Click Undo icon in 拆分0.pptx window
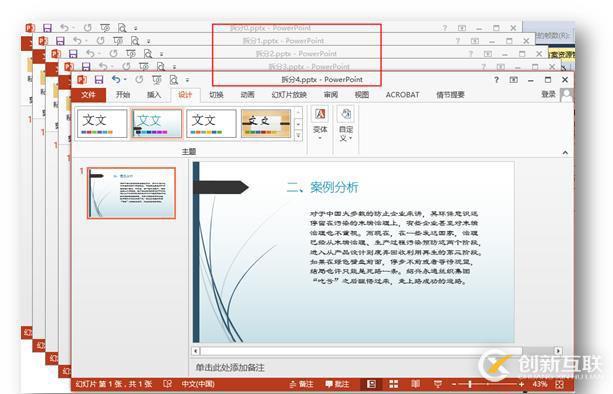Image resolution: width=613 pixels, height=394 pixels. pyautogui.click(x=65, y=28)
